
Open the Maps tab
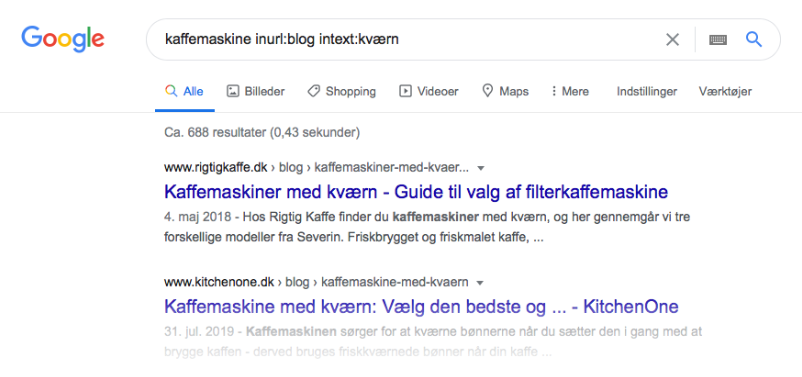[505, 92]
